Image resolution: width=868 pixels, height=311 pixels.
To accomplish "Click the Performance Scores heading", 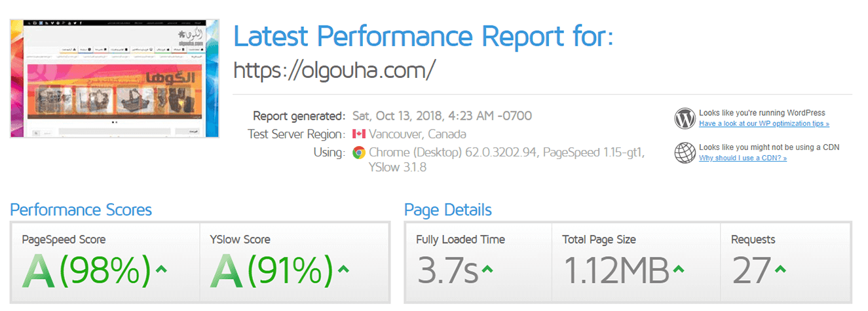I will [x=81, y=210].
